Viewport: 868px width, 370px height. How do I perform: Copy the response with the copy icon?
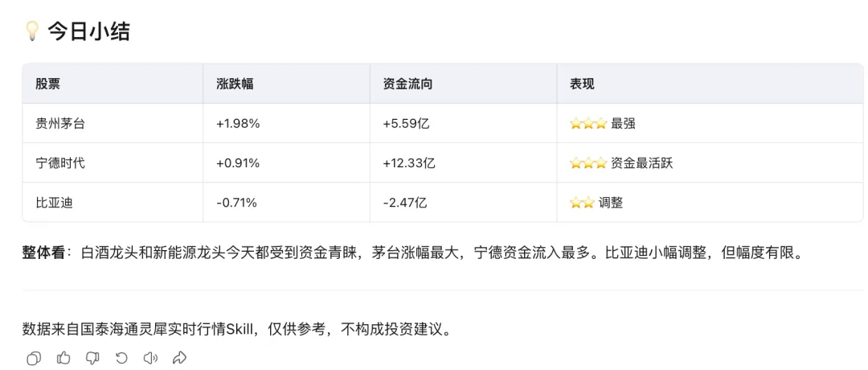[34, 358]
